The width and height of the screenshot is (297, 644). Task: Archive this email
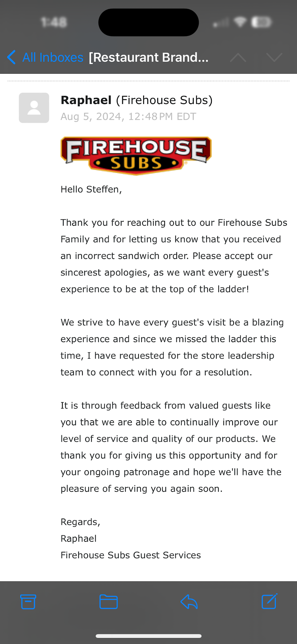tap(28, 602)
